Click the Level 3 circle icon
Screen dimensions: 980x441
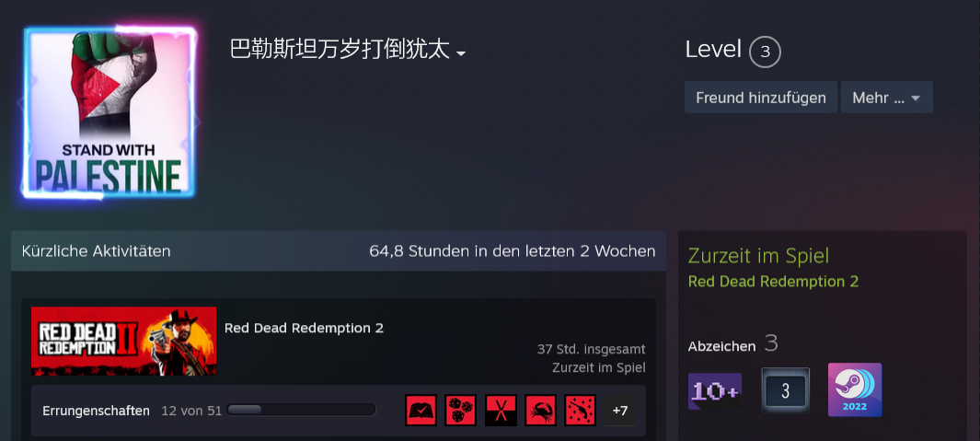tap(765, 52)
